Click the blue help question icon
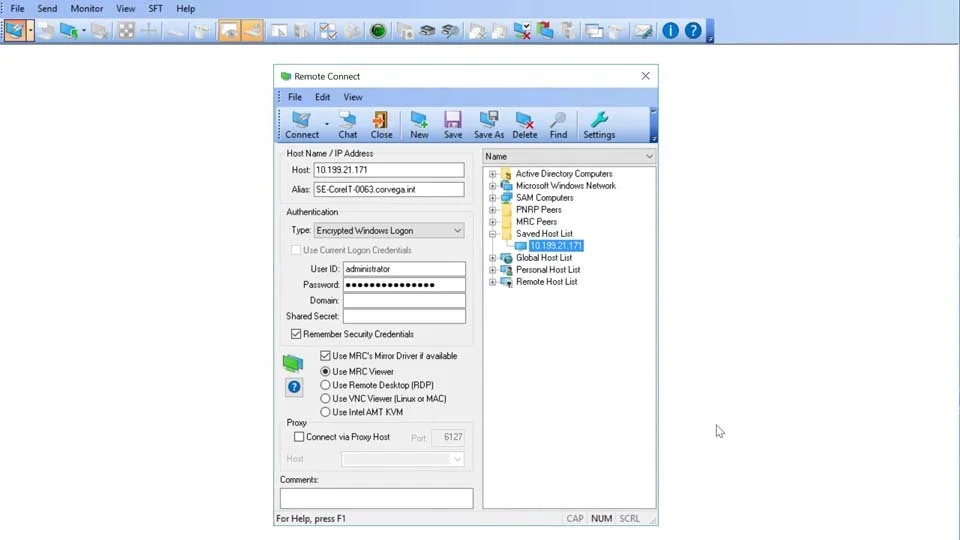Screen dimensions: 960x540 tap(294, 387)
